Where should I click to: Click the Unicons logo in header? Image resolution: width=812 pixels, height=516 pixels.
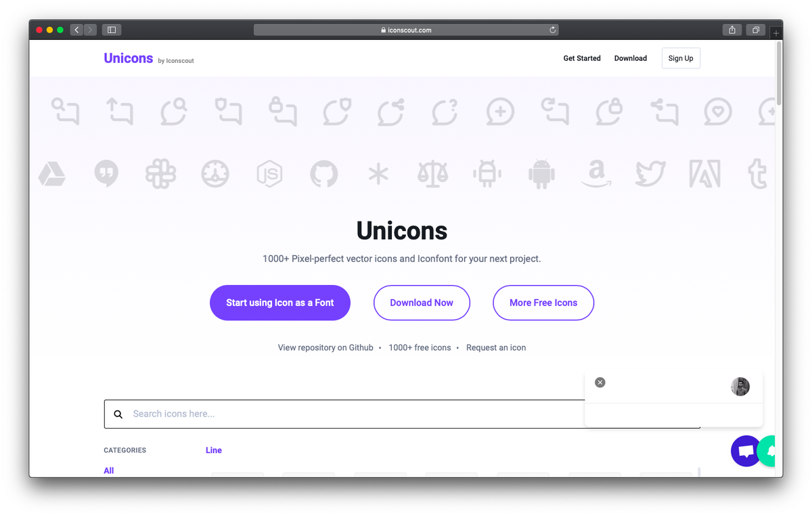coord(129,58)
